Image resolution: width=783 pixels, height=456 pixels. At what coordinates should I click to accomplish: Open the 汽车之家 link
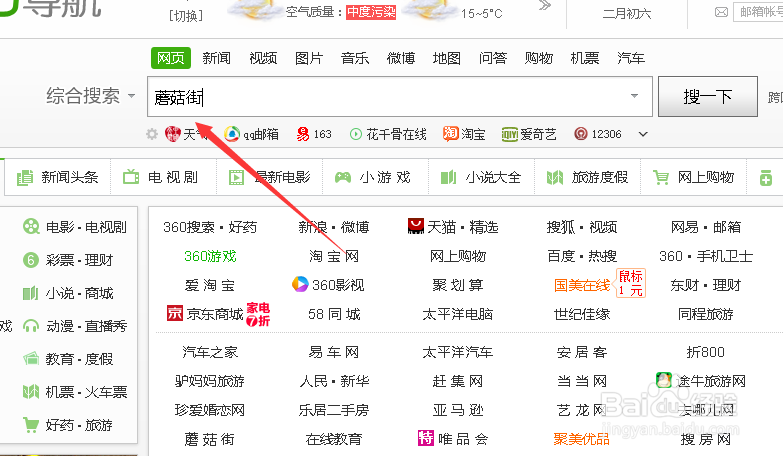[210, 352]
